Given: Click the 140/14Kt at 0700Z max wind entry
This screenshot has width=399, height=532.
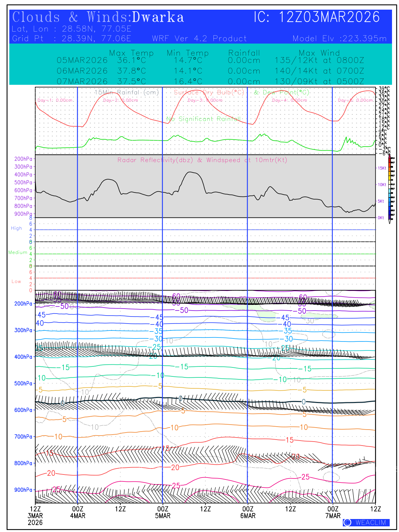Looking at the screenshot, I should [319, 71].
